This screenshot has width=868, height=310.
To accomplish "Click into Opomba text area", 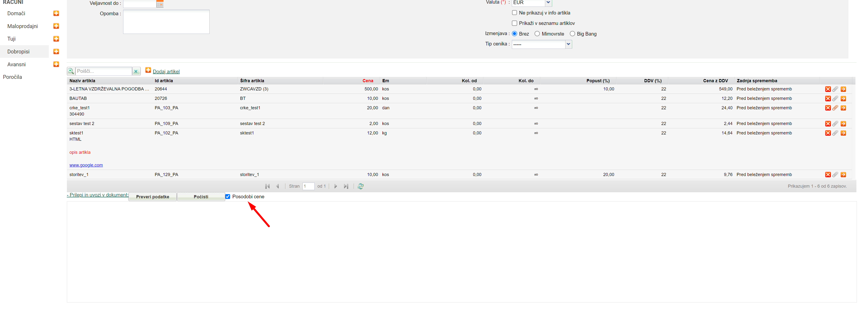I will pos(166,22).
